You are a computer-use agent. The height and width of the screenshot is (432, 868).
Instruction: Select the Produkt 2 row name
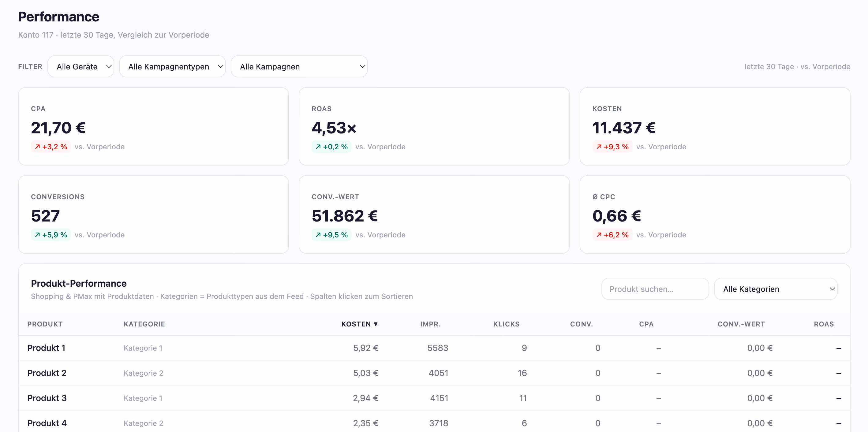point(47,373)
